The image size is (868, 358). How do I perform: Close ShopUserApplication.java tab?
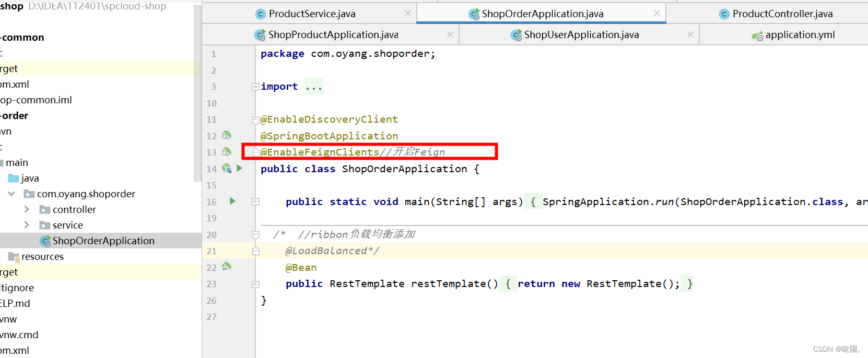(690, 34)
